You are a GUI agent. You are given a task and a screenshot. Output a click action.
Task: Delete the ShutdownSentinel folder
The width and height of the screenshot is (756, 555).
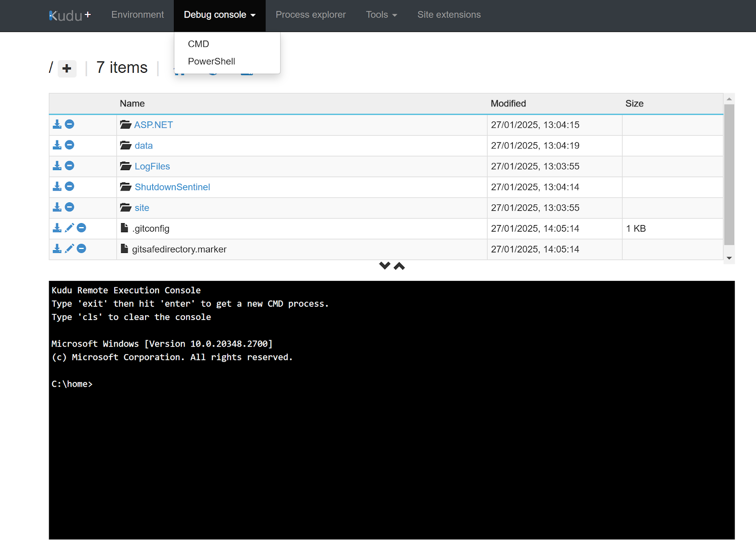69,187
